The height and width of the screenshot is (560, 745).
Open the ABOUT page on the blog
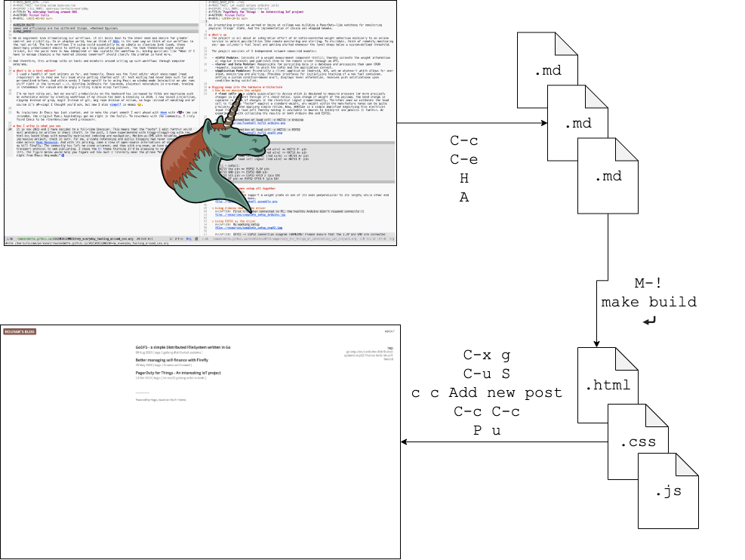[389, 331]
